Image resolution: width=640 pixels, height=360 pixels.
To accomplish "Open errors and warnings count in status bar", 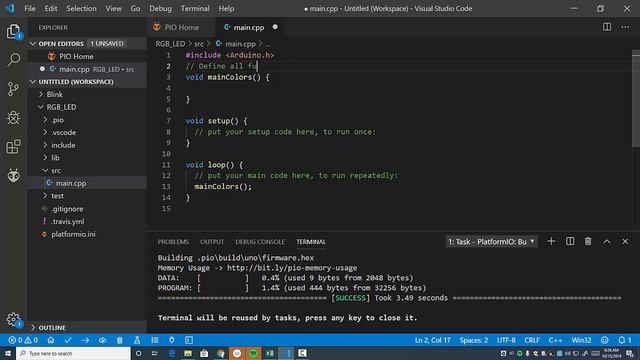I will pos(23,340).
